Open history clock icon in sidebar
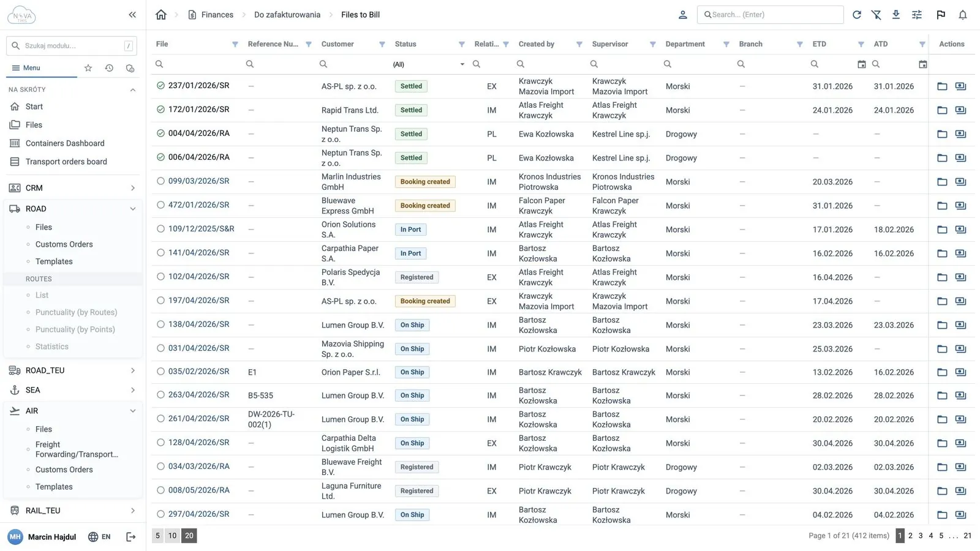The image size is (980, 551). coord(109,68)
